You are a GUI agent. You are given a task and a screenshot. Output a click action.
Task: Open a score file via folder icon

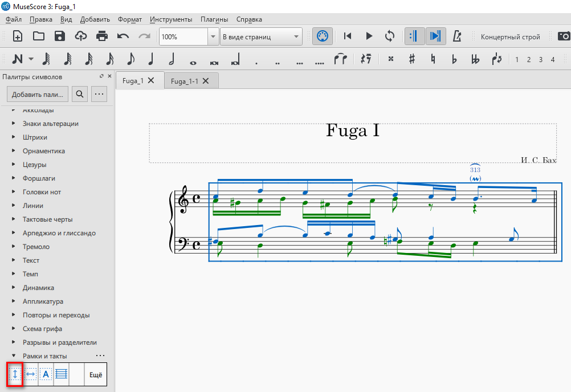tap(39, 36)
